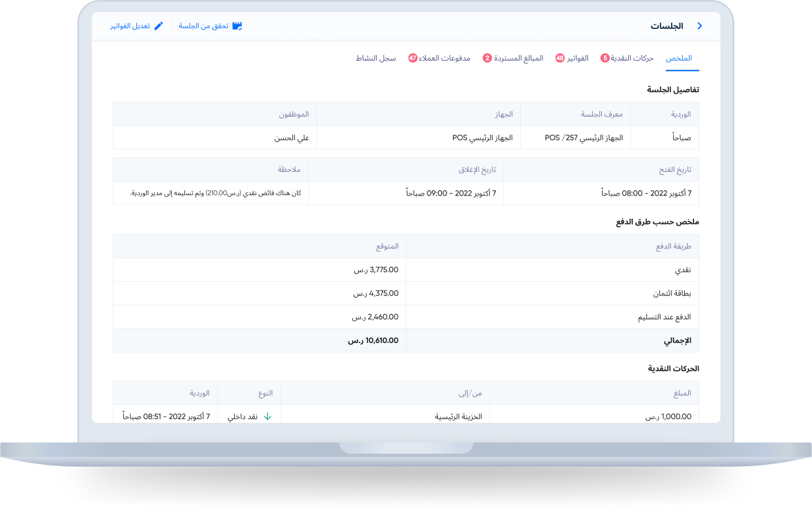Click the back chevron beside الجلسات
Viewport: 812px width, 511px height.
[699, 26]
